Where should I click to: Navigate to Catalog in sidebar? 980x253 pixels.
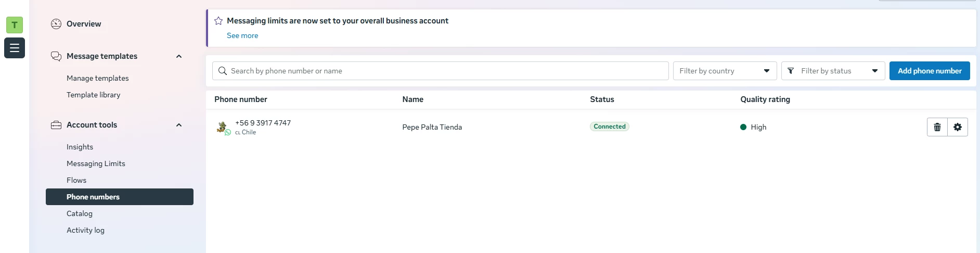tap(80, 213)
